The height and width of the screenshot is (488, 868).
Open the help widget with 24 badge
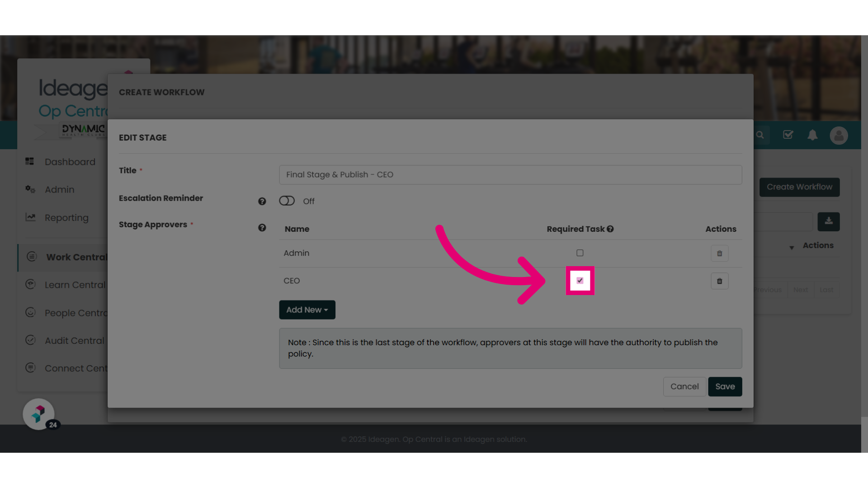point(39,414)
